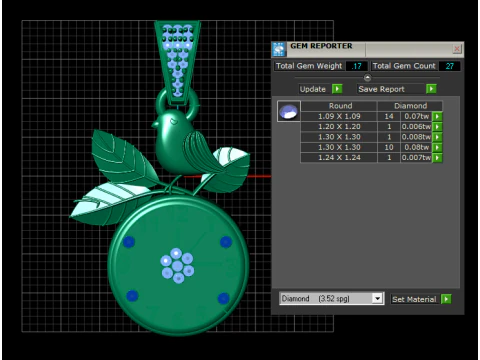
Task: Select the Total Gem Count value 27
Action: [x=449, y=66]
